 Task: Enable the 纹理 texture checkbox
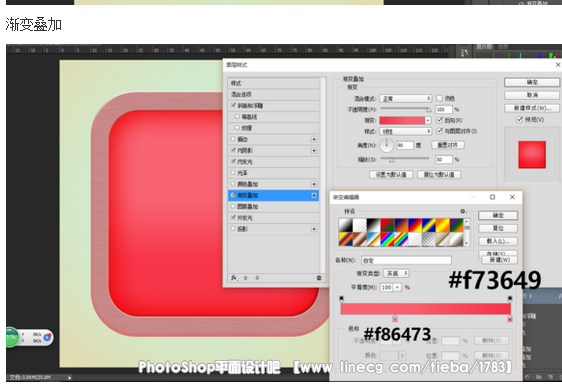coord(237,128)
